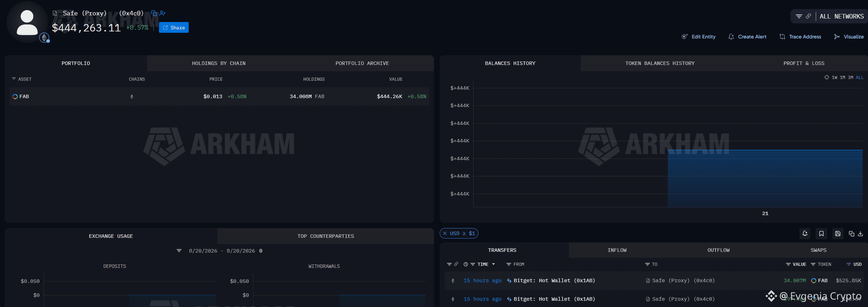
Task: Switch to the Inflow tab
Action: click(617, 250)
